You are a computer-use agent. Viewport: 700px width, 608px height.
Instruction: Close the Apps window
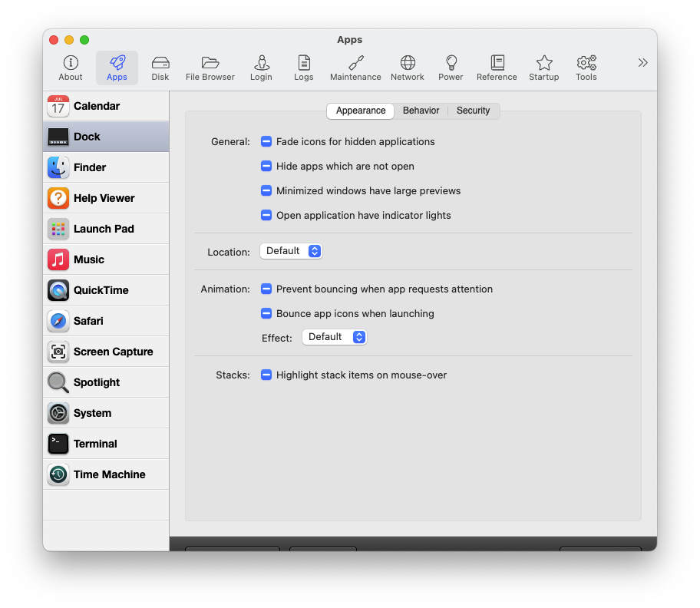pos(54,40)
